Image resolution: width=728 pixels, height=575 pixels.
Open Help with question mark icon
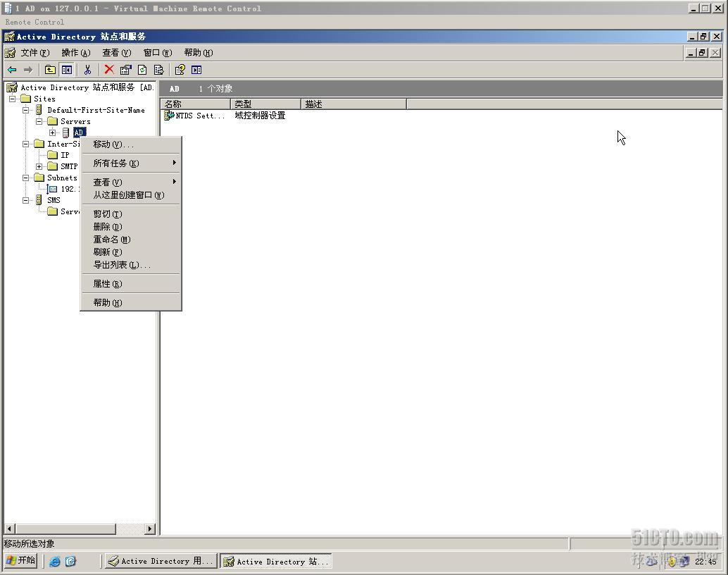point(180,70)
